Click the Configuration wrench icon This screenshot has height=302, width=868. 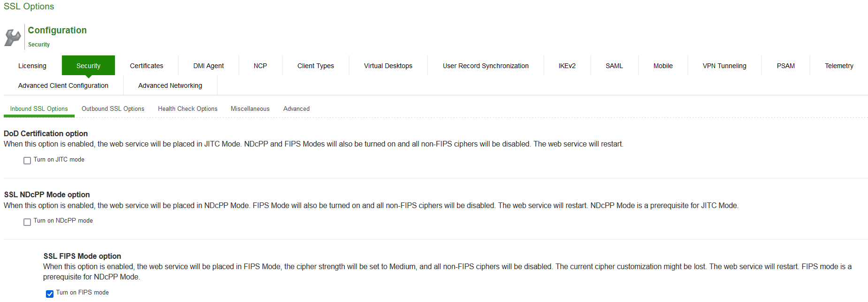coord(13,37)
